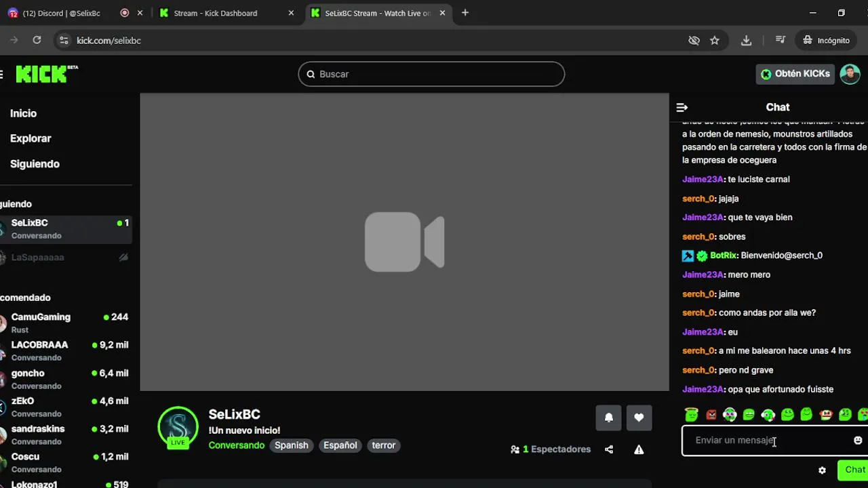Screen dimensions: 868x488
Task: Insert the halo angel emote
Action: [x=691, y=414]
